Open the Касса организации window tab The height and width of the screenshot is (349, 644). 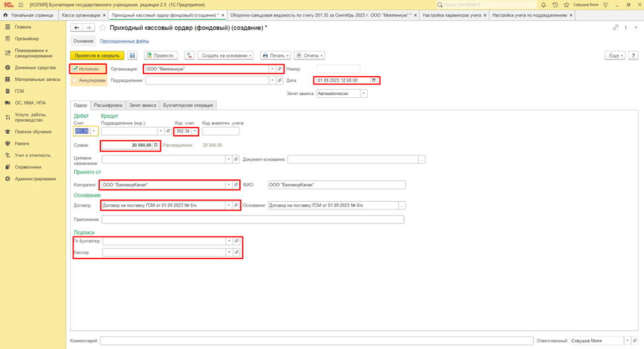coord(81,15)
